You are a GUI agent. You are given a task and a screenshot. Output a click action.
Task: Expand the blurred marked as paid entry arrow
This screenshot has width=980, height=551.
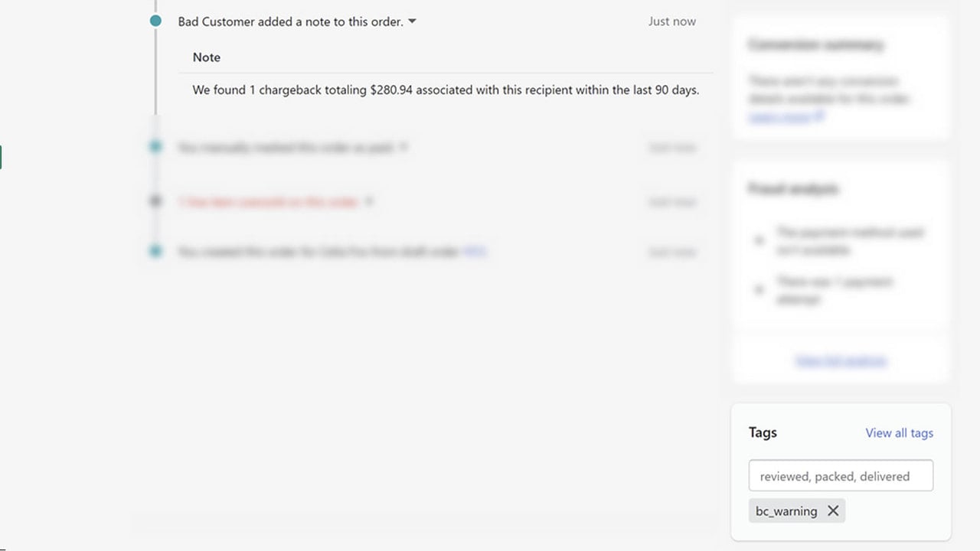[x=403, y=146]
